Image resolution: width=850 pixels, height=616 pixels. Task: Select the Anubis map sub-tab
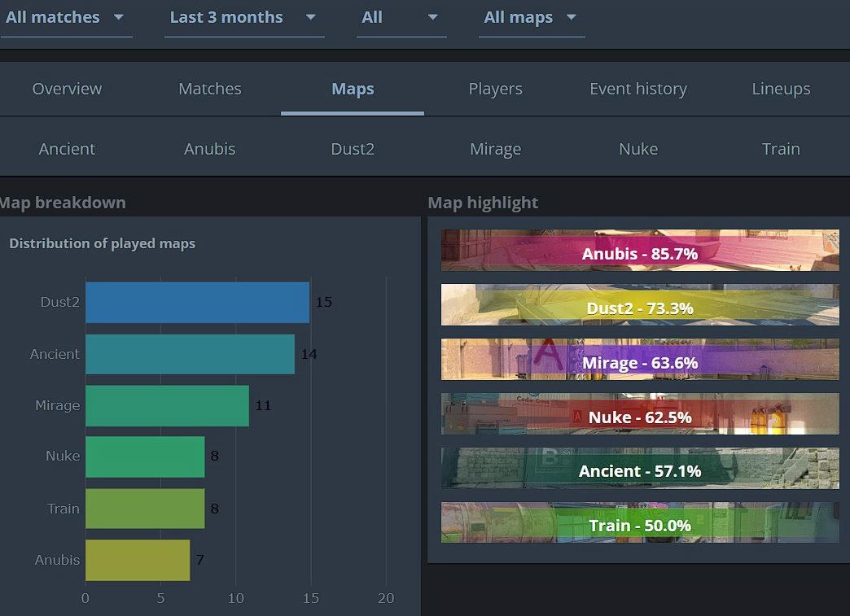210,149
